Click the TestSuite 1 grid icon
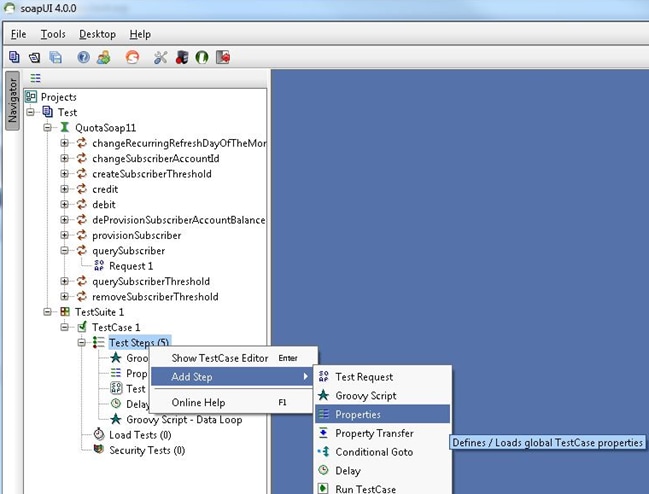The height and width of the screenshot is (494, 649). 65,312
